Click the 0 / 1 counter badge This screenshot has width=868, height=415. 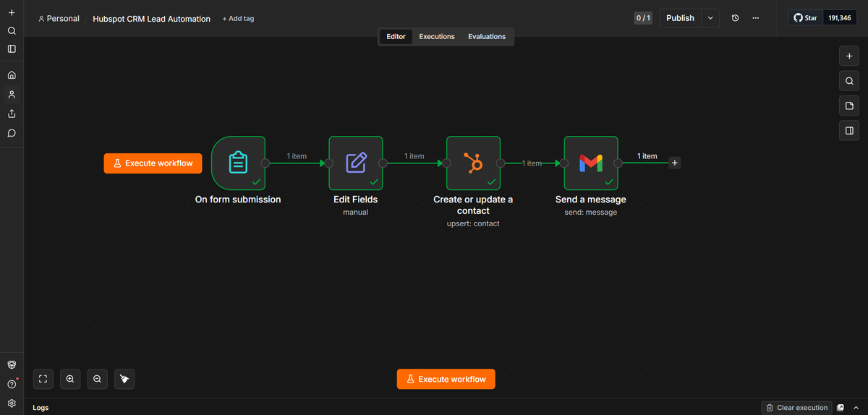pos(643,18)
